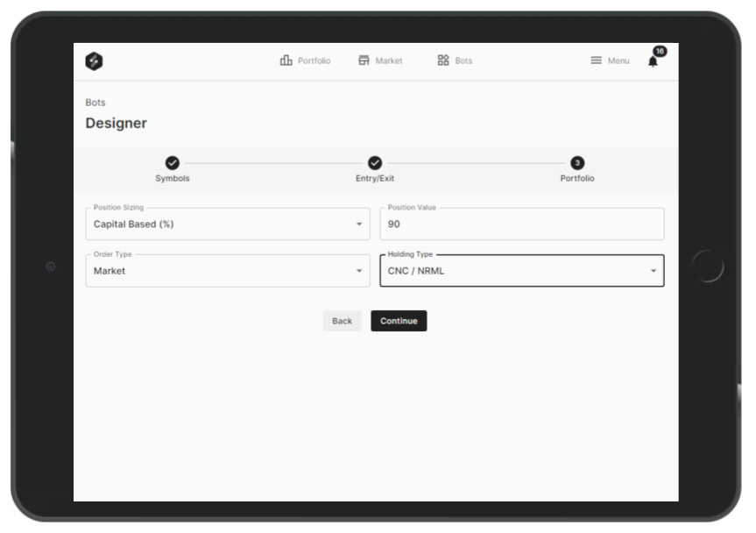This screenshot has width=756, height=533.
Task: Click the Entry/Exit step label
Action: point(375,179)
